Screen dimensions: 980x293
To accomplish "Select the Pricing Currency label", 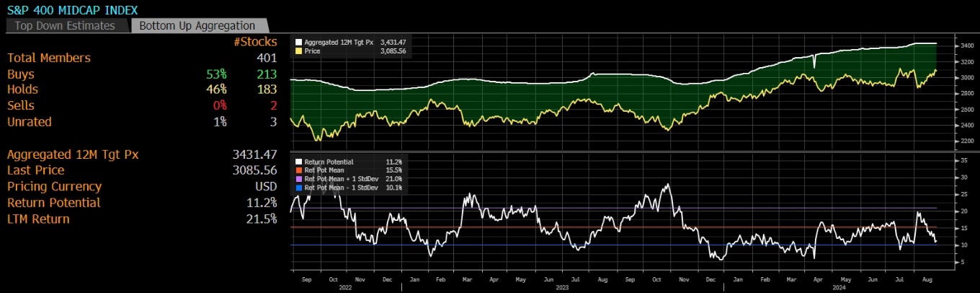I will coord(54,187).
